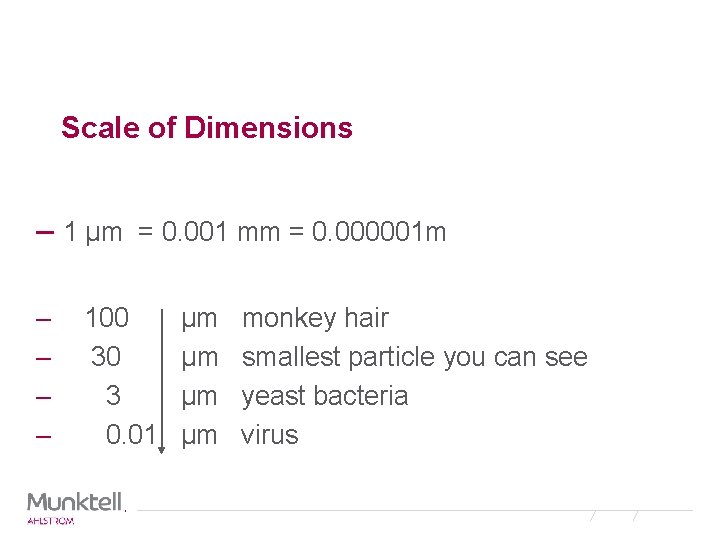Click the number 30
The image size is (720, 540).
[106, 356]
